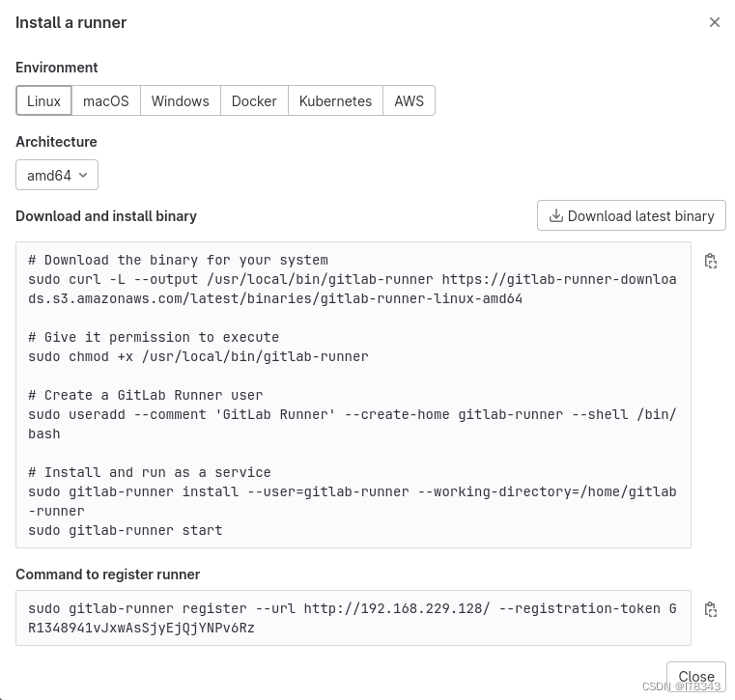Click the 'Install a runner' dialog title
The height and width of the screenshot is (700, 735).
[71, 22]
